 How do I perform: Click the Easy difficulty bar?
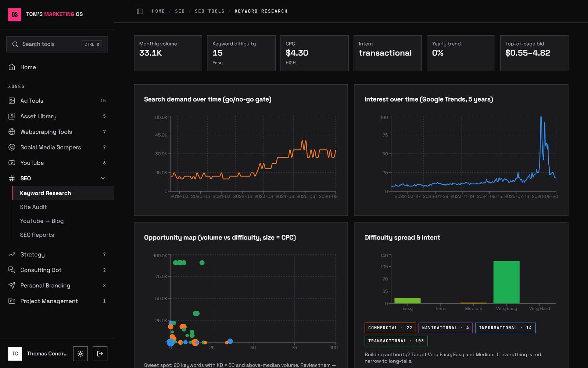point(408,301)
